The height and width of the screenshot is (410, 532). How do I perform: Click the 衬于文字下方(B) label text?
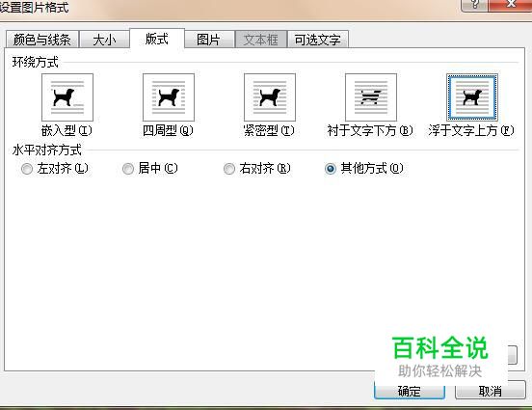[370, 130]
